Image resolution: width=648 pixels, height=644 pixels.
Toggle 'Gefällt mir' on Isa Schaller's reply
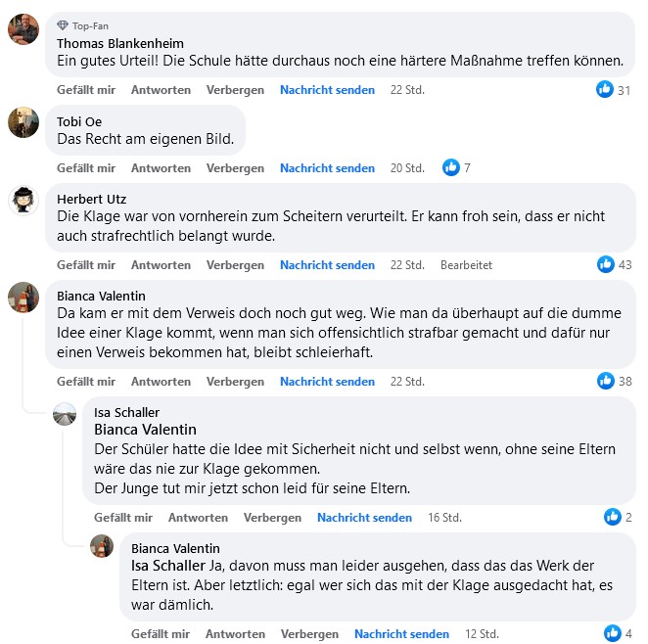pyautogui.click(x=123, y=518)
